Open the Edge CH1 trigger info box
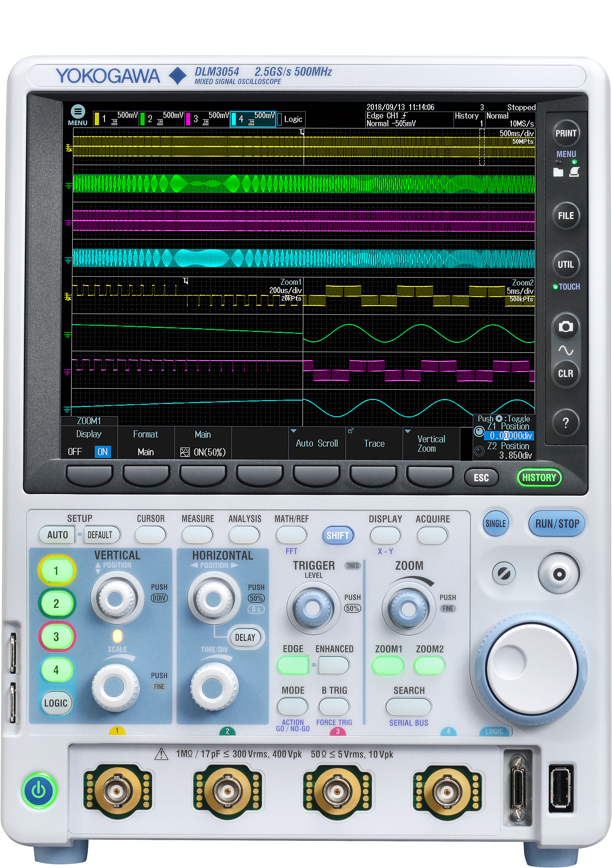 tap(409, 120)
